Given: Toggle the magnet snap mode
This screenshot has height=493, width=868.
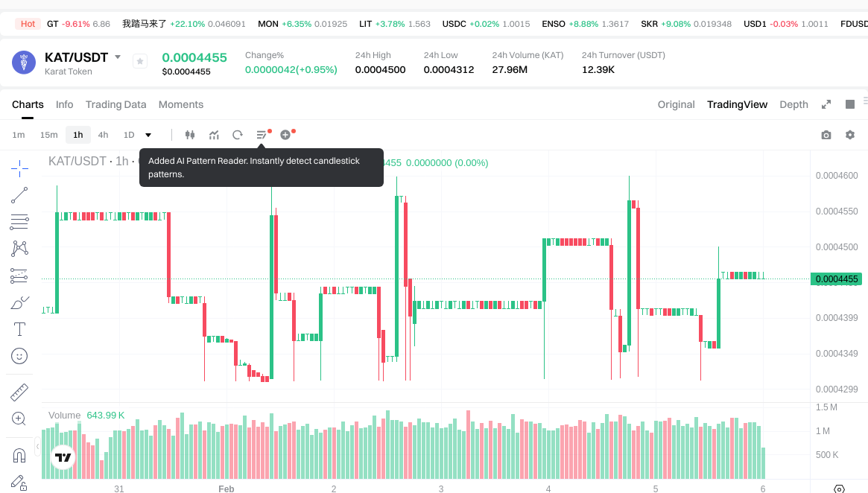Looking at the screenshot, I should 19,455.
